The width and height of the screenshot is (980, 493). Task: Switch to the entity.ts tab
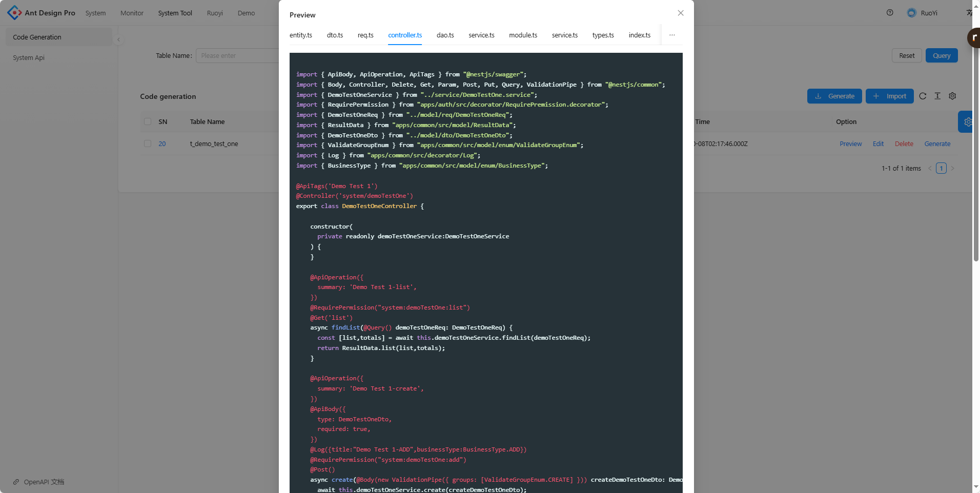pos(300,35)
